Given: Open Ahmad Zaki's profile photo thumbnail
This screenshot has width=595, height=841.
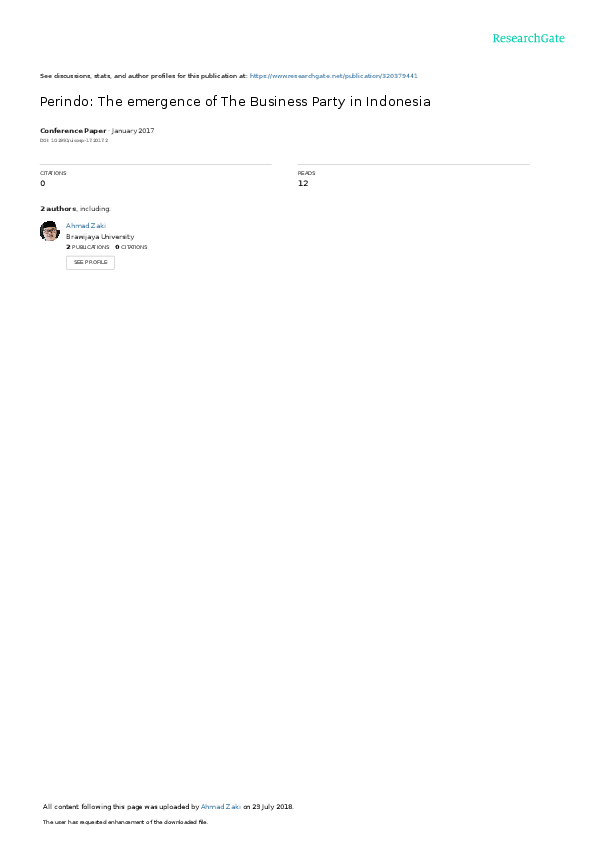Looking at the screenshot, I should [50, 231].
